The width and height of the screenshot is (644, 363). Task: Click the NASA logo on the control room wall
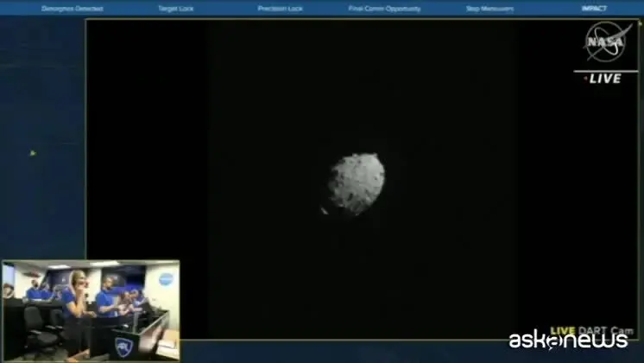click(x=166, y=279)
